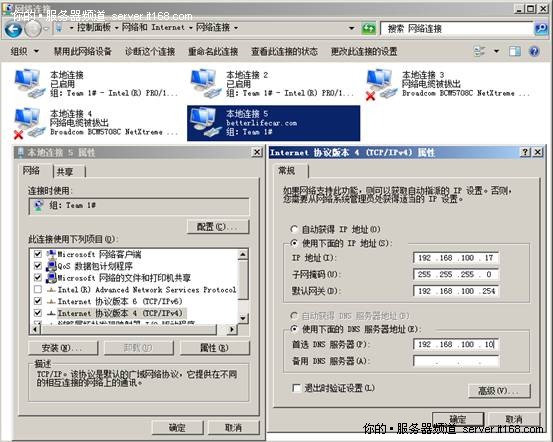This screenshot has width=553, height=442.
Task: Click 更改此连接的设置 toolbar command
Action: point(364,52)
